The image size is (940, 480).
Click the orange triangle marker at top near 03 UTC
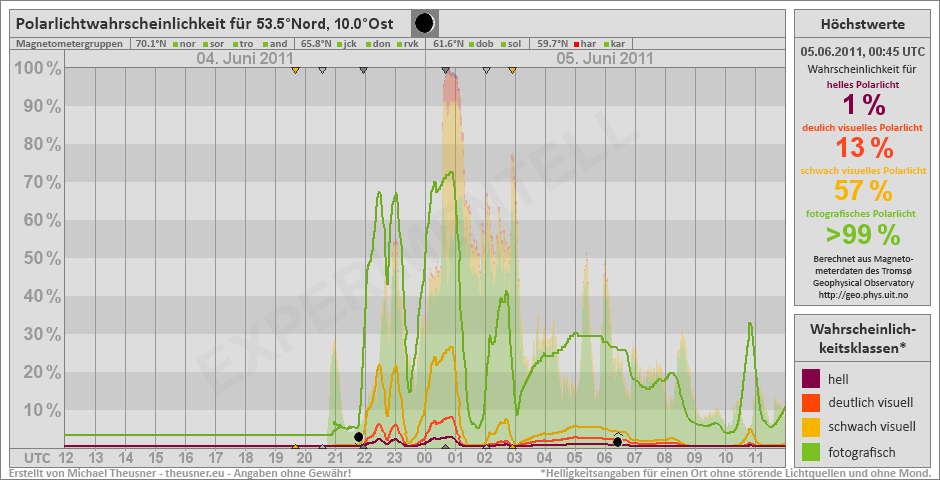coord(512,70)
